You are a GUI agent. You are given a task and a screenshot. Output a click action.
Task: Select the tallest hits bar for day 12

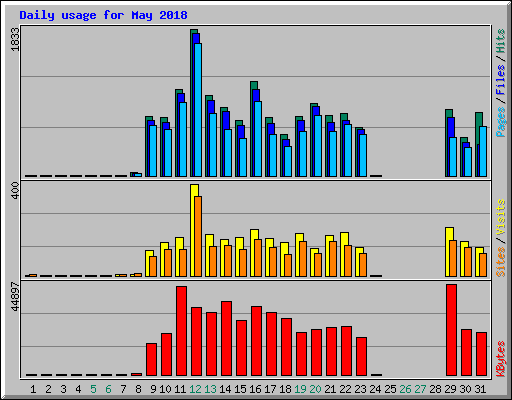click(192, 103)
